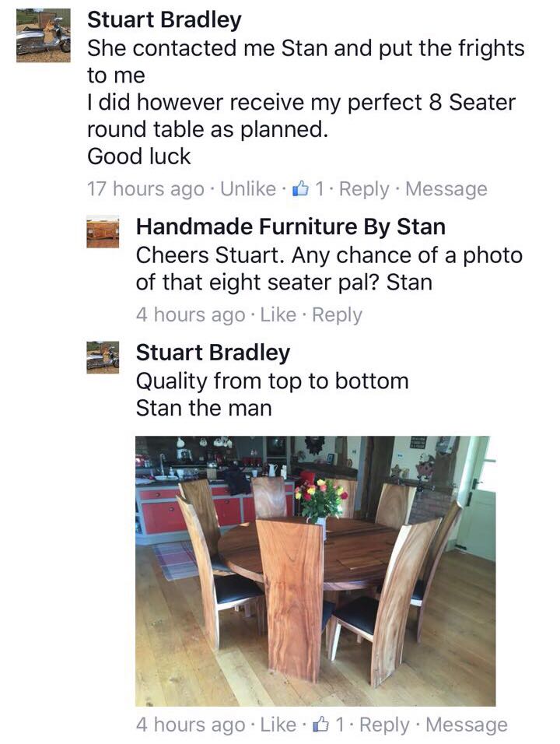
Task: Reply to the table photo comment
Action: click(x=384, y=725)
